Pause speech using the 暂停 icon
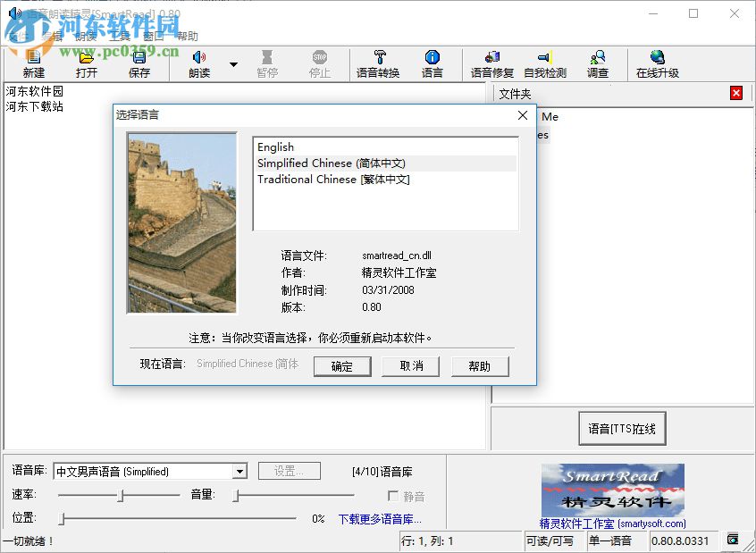756x553 pixels. [266, 64]
